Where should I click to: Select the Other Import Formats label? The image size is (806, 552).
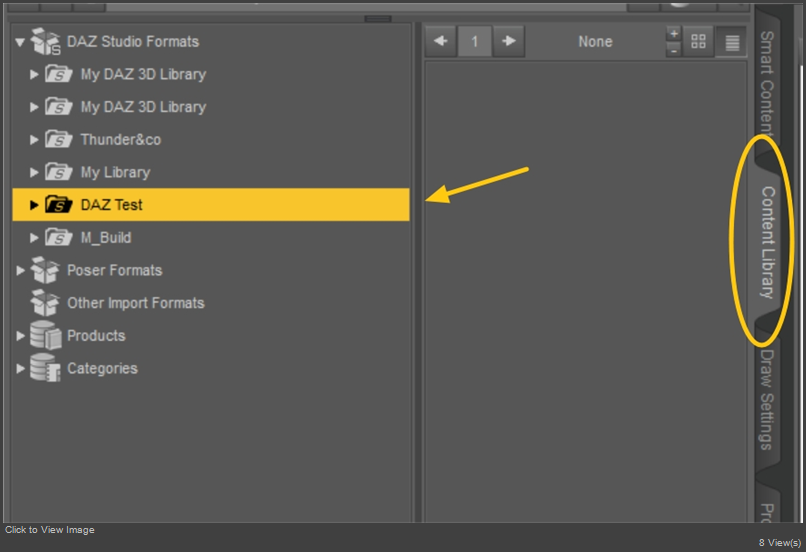coord(136,303)
